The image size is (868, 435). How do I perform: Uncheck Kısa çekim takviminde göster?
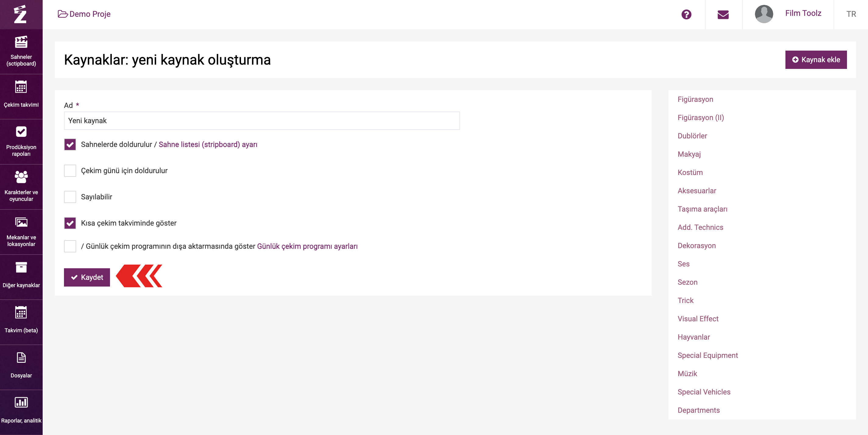70,223
